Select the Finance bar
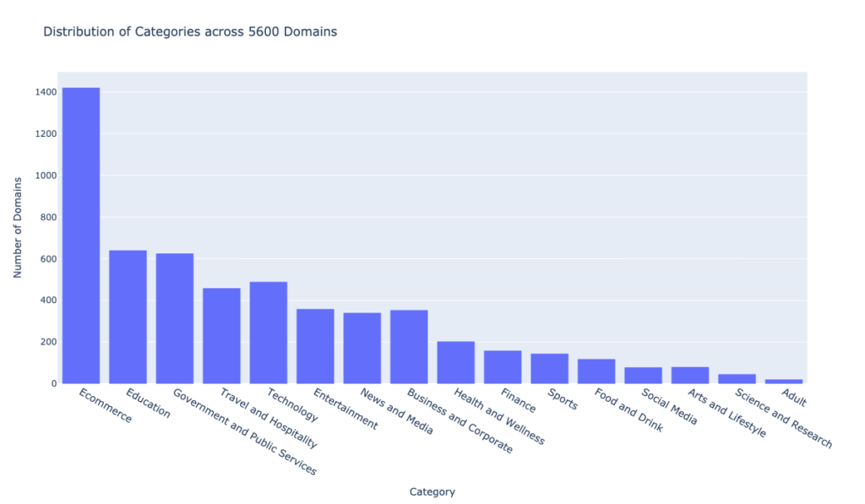This screenshot has width=865, height=504. (x=503, y=367)
